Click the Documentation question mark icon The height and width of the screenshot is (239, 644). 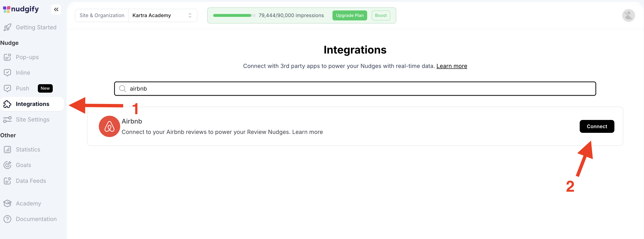(7, 219)
